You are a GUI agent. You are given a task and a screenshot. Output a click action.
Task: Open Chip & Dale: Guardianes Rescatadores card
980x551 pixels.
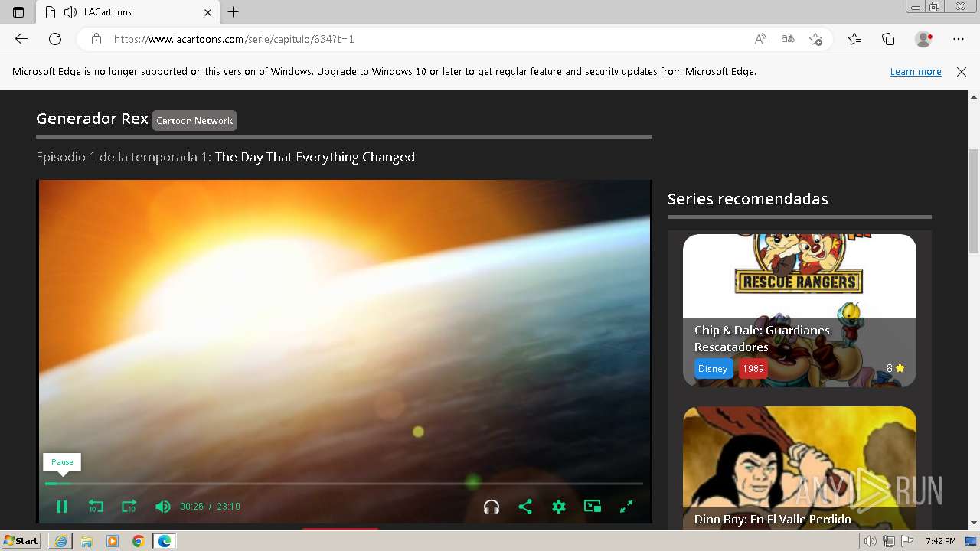point(799,310)
